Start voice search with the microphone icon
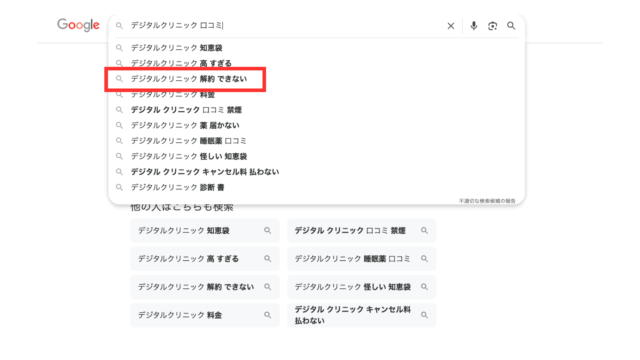 473,26
